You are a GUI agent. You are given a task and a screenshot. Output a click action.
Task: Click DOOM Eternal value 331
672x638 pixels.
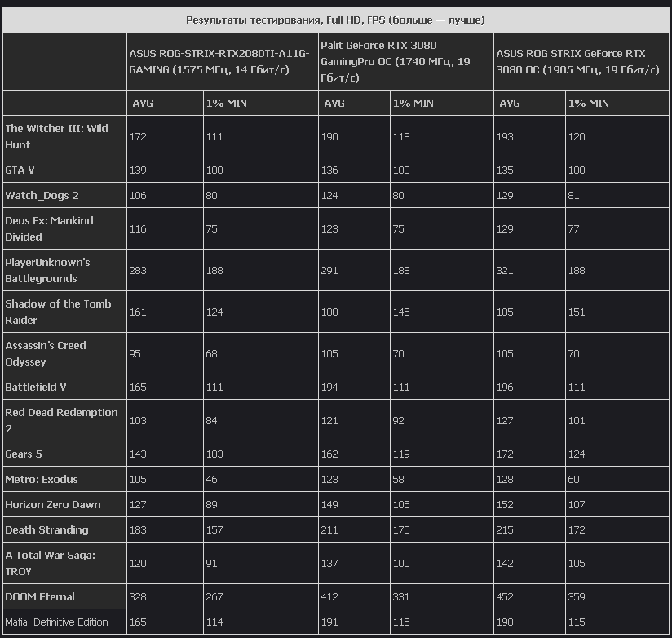coord(401,597)
